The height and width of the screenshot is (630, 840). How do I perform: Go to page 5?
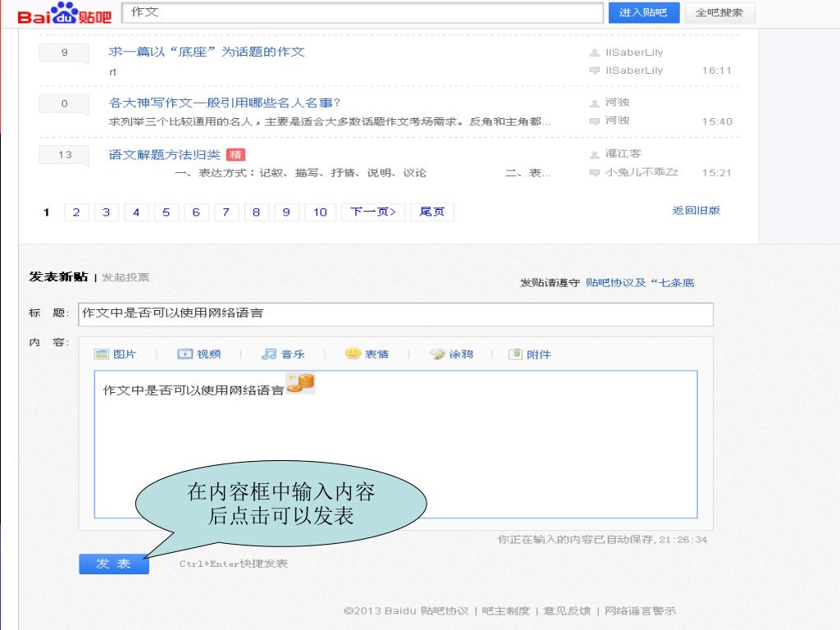(x=166, y=212)
